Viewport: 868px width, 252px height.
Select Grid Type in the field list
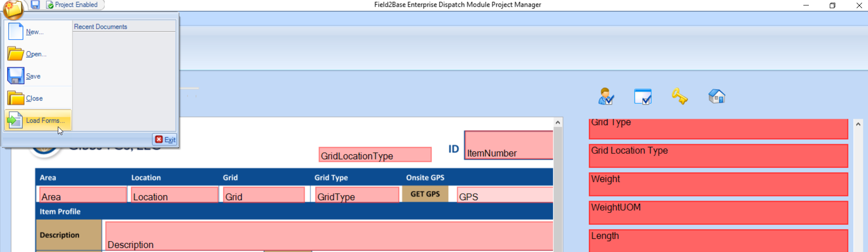point(718,129)
